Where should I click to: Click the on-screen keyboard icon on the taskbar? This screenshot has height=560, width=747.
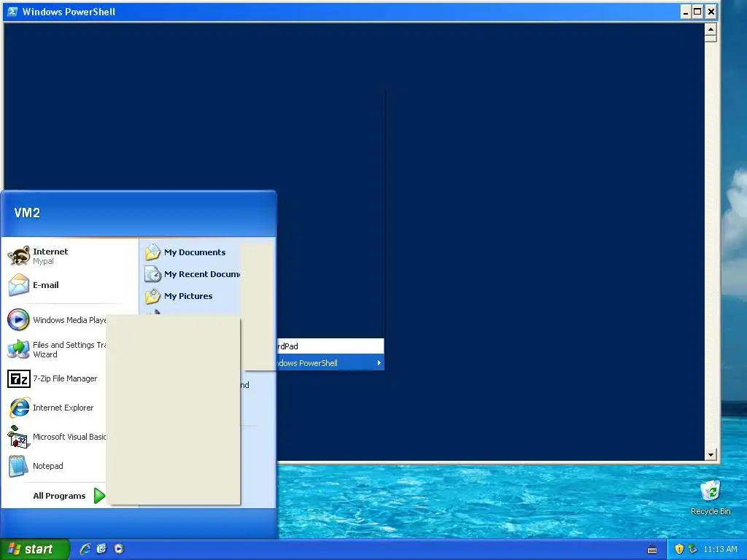pyautogui.click(x=652, y=550)
